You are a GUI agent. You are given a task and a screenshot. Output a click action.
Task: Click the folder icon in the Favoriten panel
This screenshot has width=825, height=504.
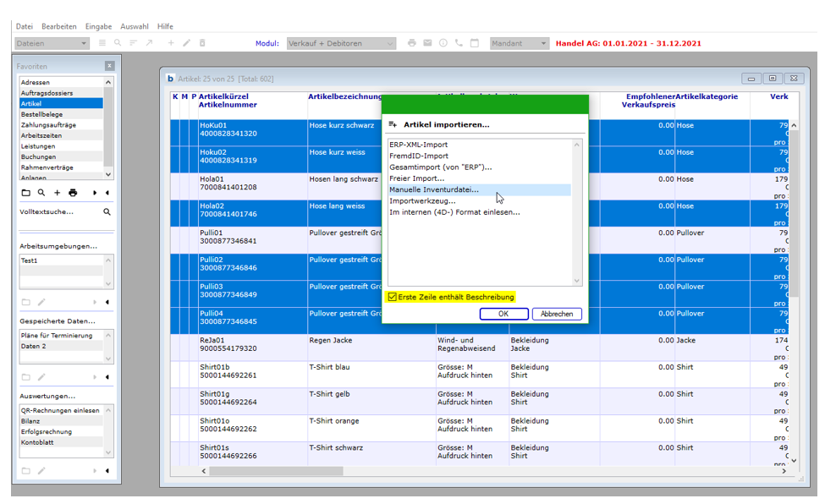pyautogui.click(x=25, y=193)
